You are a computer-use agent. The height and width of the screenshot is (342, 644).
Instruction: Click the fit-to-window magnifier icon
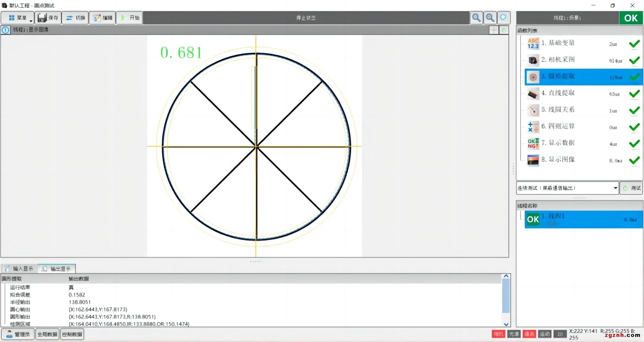click(504, 18)
